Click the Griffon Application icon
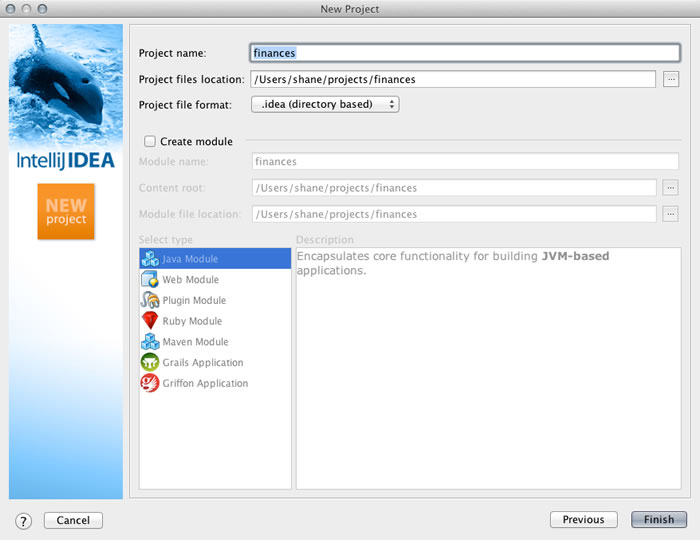Image resolution: width=700 pixels, height=540 pixels. coord(150,383)
